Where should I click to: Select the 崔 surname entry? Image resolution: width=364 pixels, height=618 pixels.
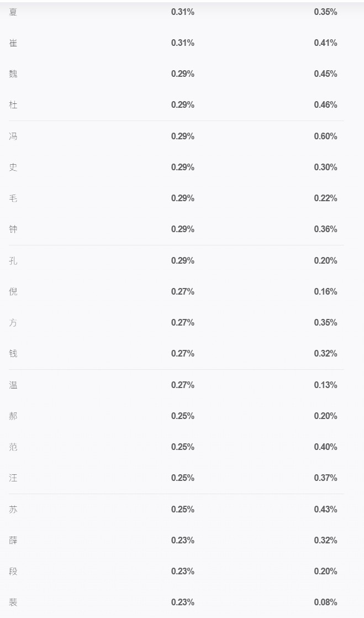[x=13, y=43]
